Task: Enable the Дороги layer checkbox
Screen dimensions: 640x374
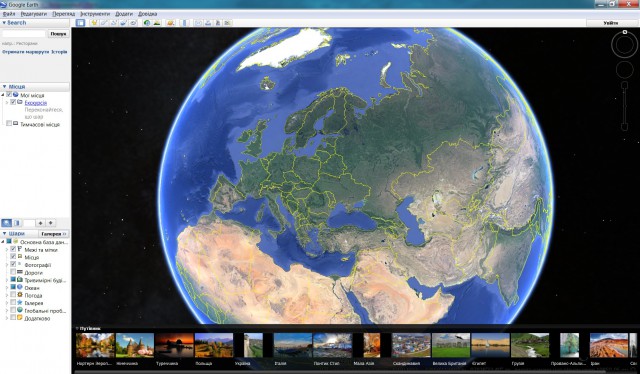Action: pyautogui.click(x=13, y=272)
